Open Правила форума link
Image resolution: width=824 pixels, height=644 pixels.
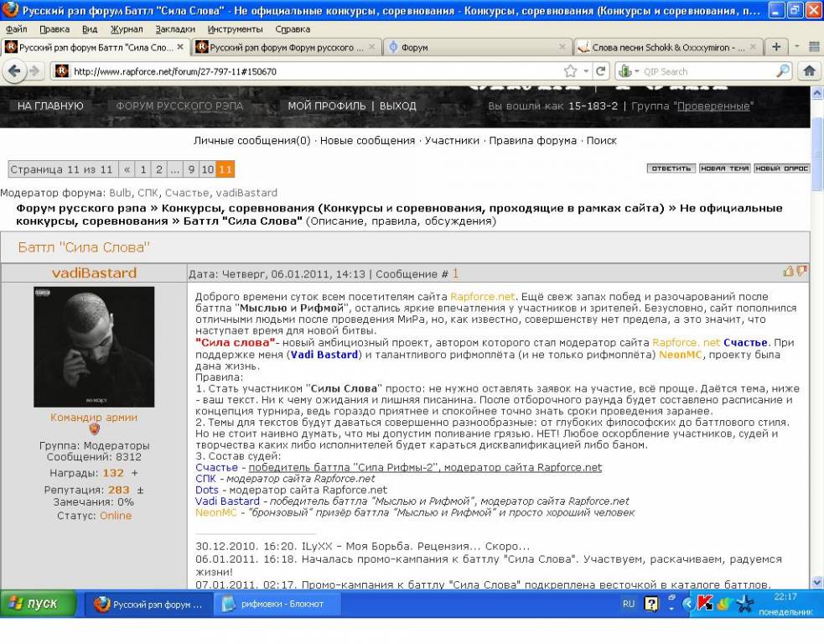(532, 140)
